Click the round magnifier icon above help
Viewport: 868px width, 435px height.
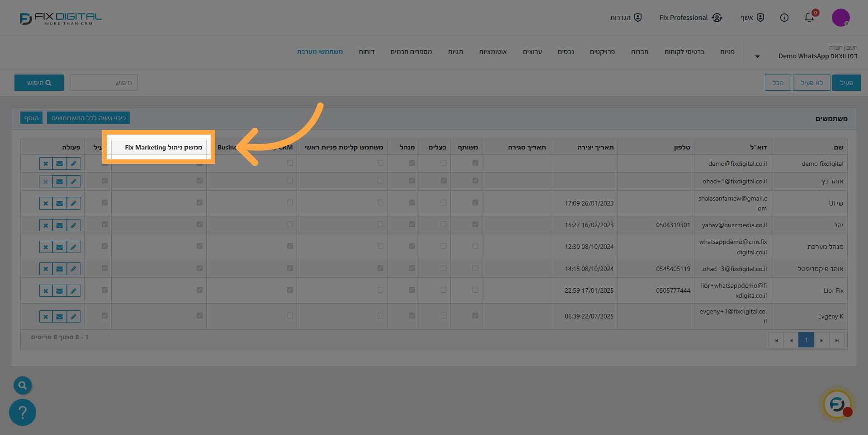(x=23, y=385)
